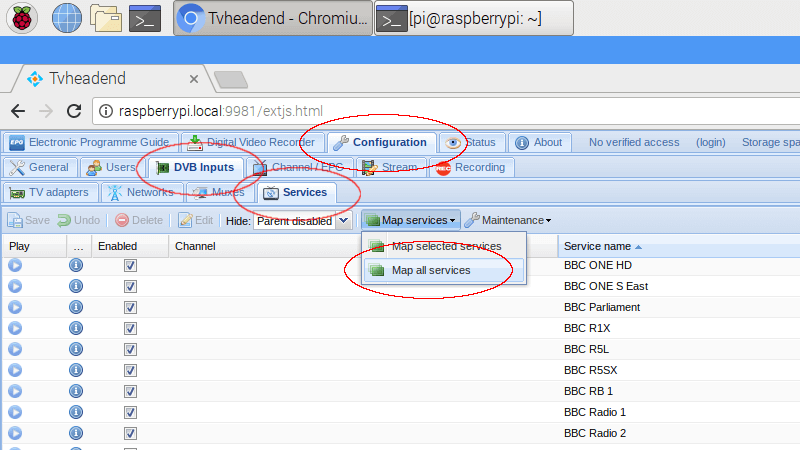View site information icon in address bar
This screenshot has width=800, height=450.
(106, 111)
